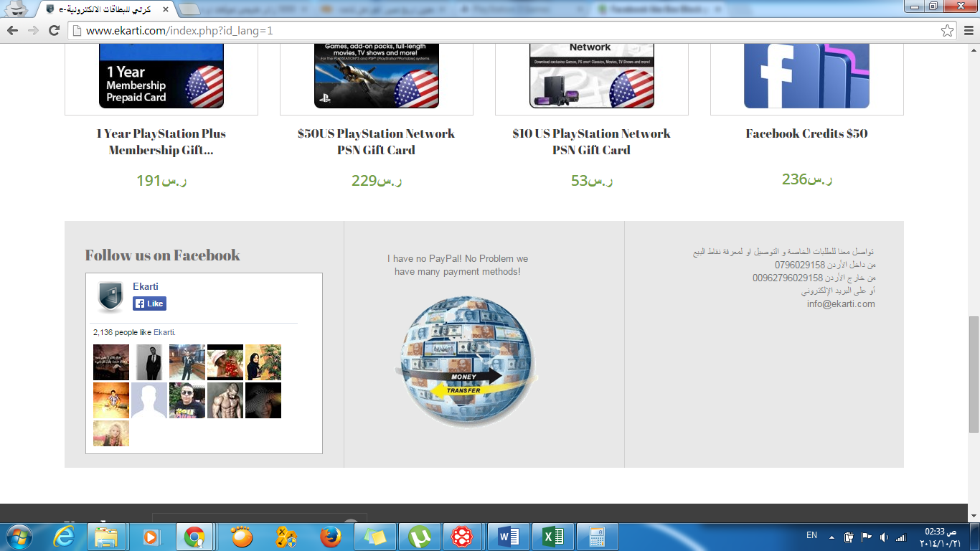This screenshot has width=980, height=551.
Task: Launch Firefox from the taskbar
Action: (331, 537)
